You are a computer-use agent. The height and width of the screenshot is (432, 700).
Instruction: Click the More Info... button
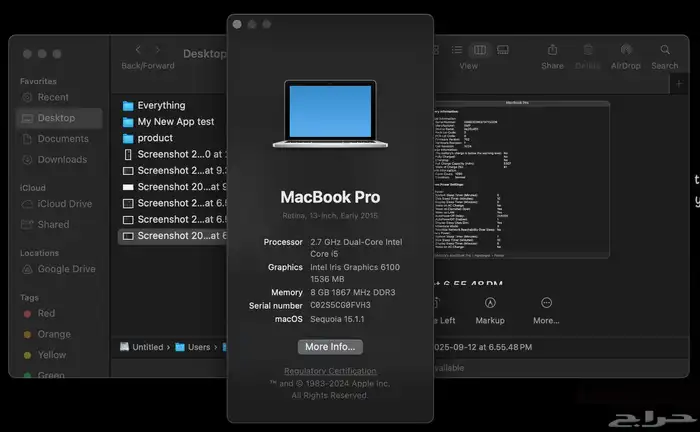pyautogui.click(x=330, y=347)
